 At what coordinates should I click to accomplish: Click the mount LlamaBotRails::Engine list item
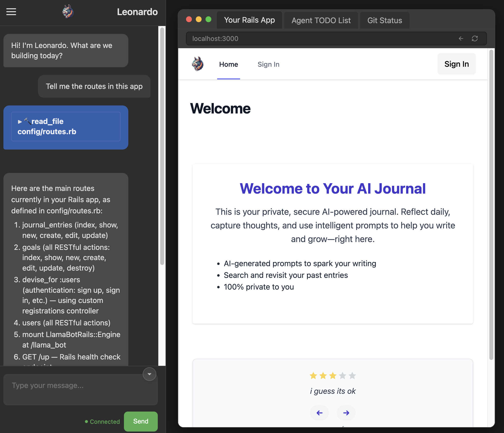[x=71, y=340]
